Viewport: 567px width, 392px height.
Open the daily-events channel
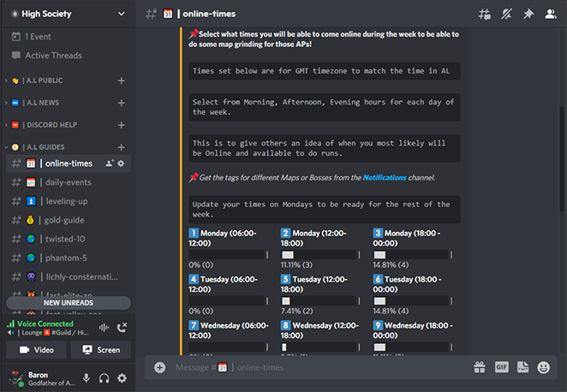click(x=69, y=182)
